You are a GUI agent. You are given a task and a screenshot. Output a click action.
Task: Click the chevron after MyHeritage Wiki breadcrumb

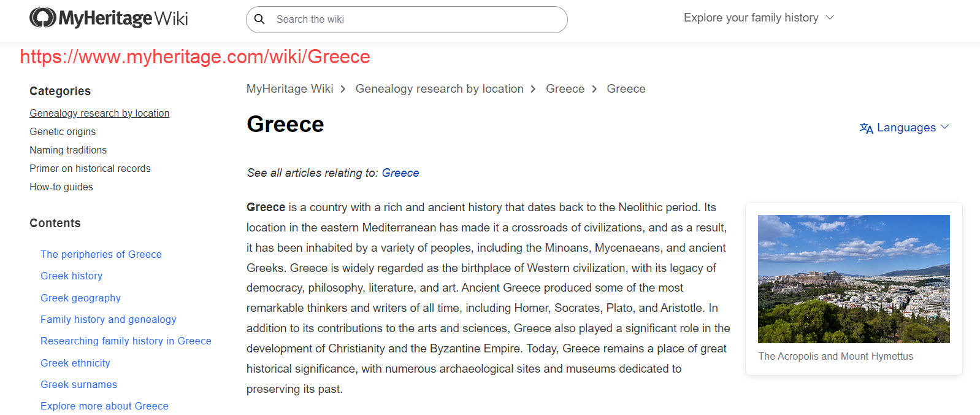(343, 88)
